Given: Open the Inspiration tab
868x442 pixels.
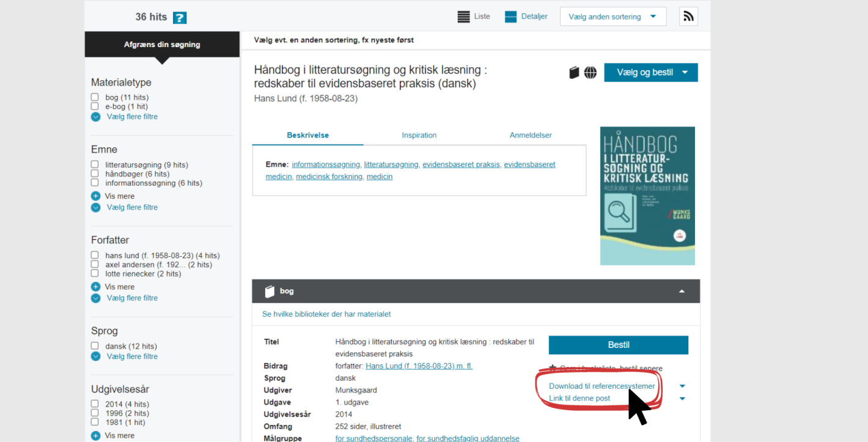Looking at the screenshot, I should 419,136.
